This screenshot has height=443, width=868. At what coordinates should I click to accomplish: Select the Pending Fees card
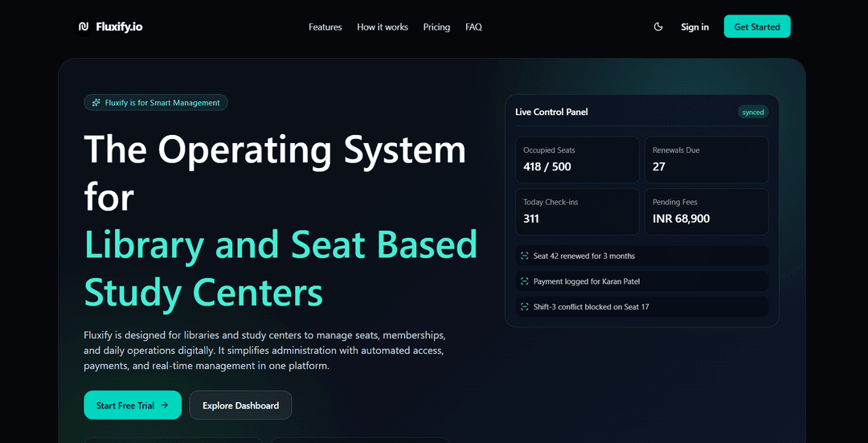tap(706, 211)
